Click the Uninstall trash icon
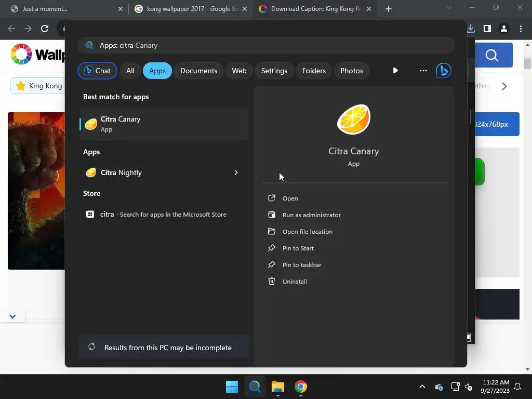532x399 pixels. [271, 281]
